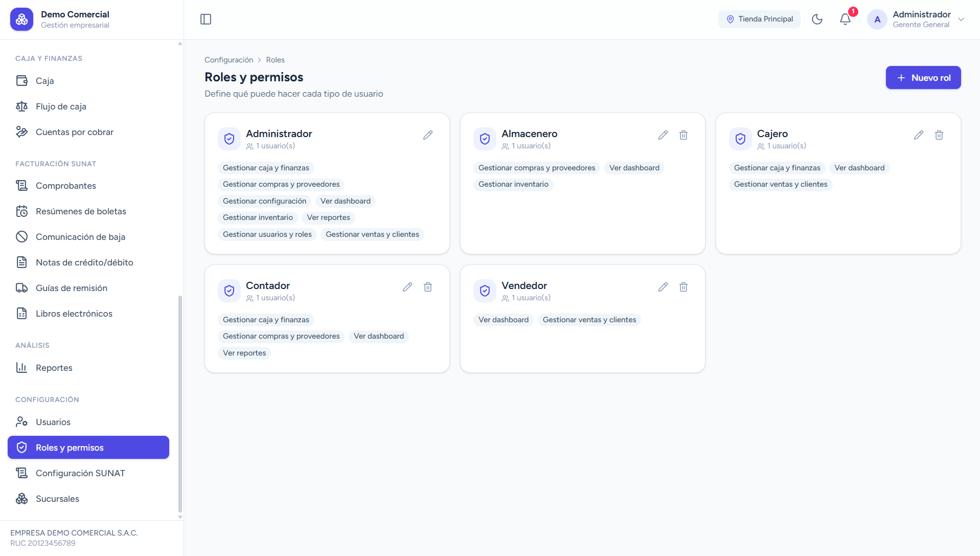The width and height of the screenshot is (980, 556).
Task: Navigate to Usuarios
Action: tap(88, 422)
